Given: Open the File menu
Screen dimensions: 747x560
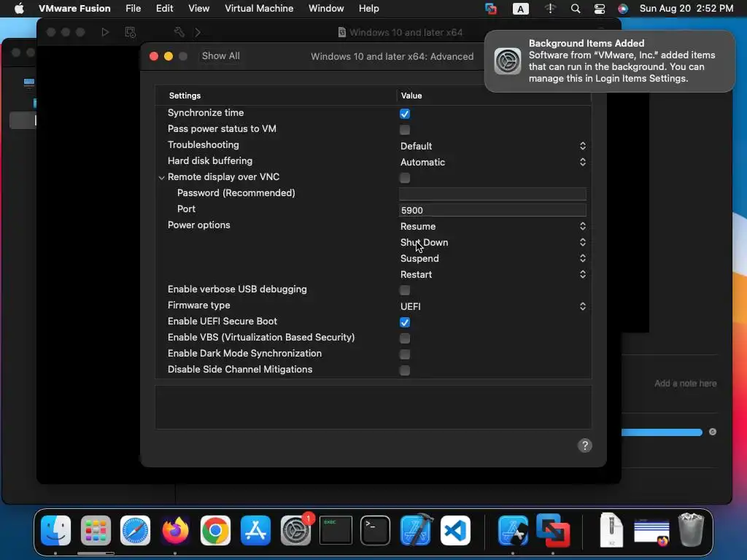Looking at the screenshot, I should (x=133, y=9).
